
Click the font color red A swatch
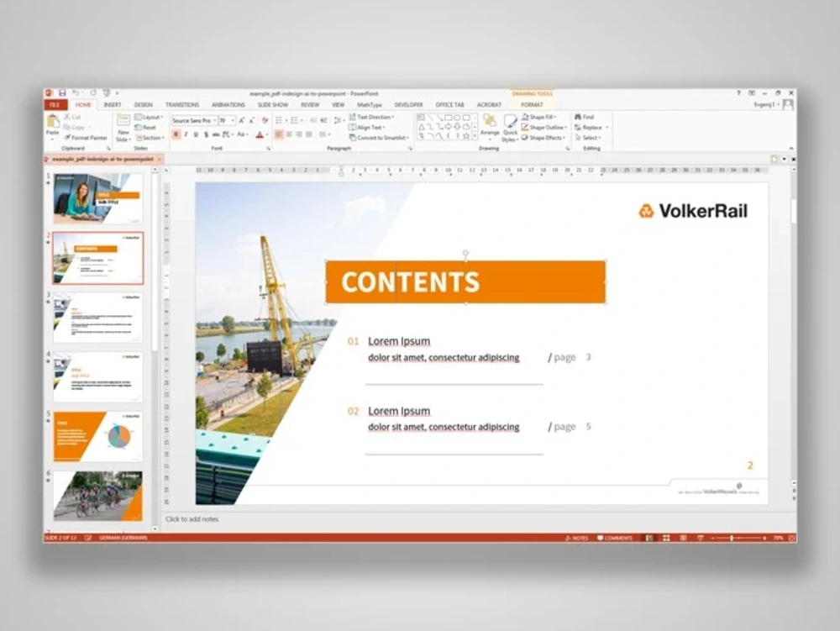[260, 134]
